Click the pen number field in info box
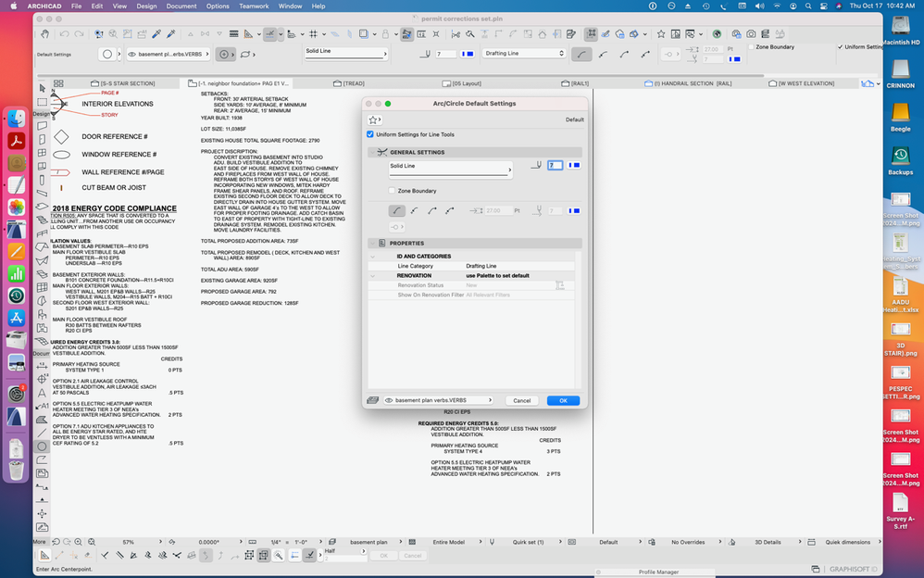 [x=446, y=54]
